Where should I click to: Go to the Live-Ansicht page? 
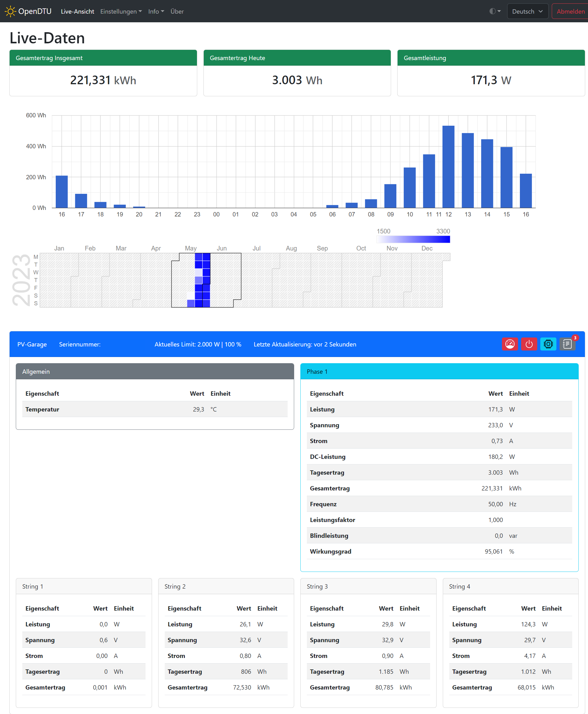tap(77, 11)
